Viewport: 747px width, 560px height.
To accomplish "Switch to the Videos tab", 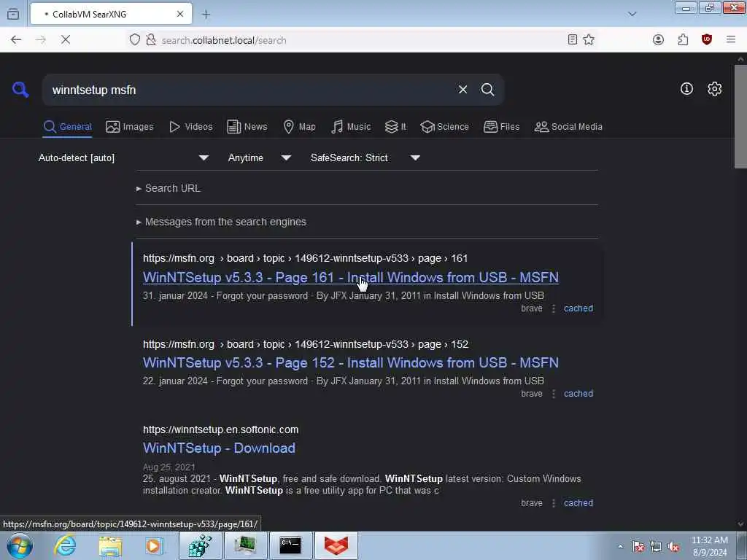I will [x=190, y=127].
